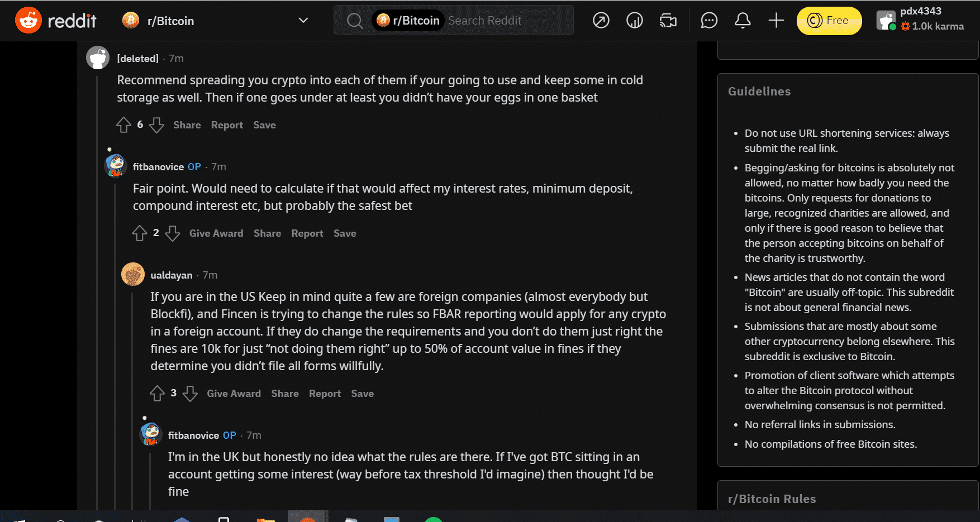
Task: Click the plus icon to create post
Action: tap(776, 21)
